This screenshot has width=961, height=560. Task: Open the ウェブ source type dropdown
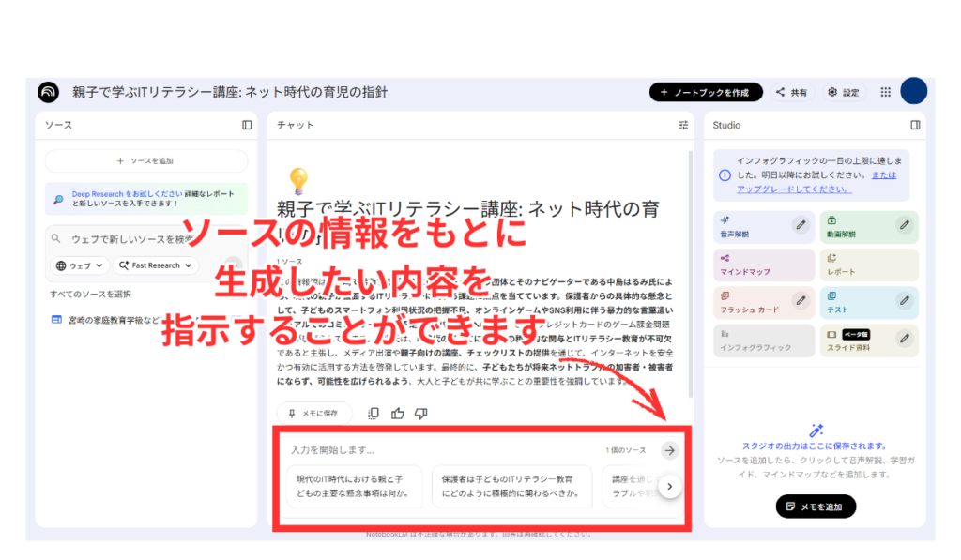tap(79, 265)
